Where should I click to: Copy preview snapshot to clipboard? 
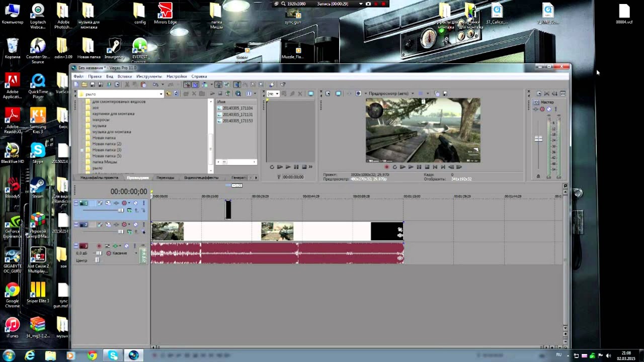click(x=437, y=94)
